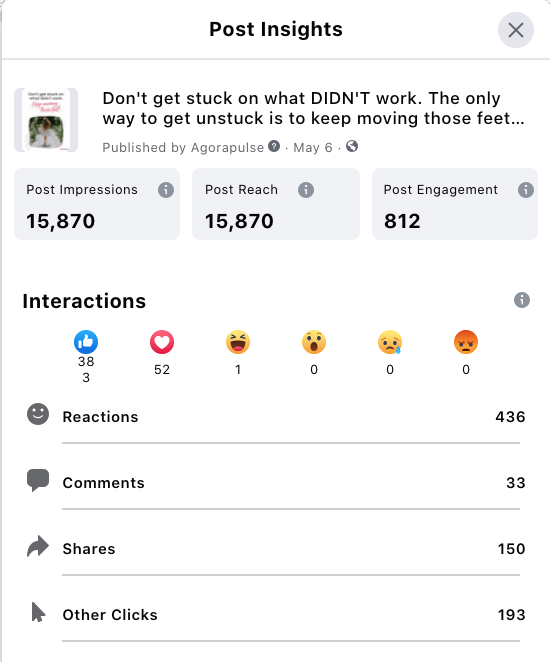Click the post text beginning "Don't get stuck"
The height and width of the screenshot is (662, 550).
click(x=314, y=109)
